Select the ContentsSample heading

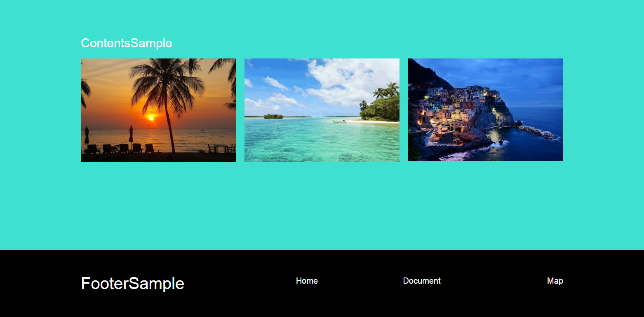(127, 43)
